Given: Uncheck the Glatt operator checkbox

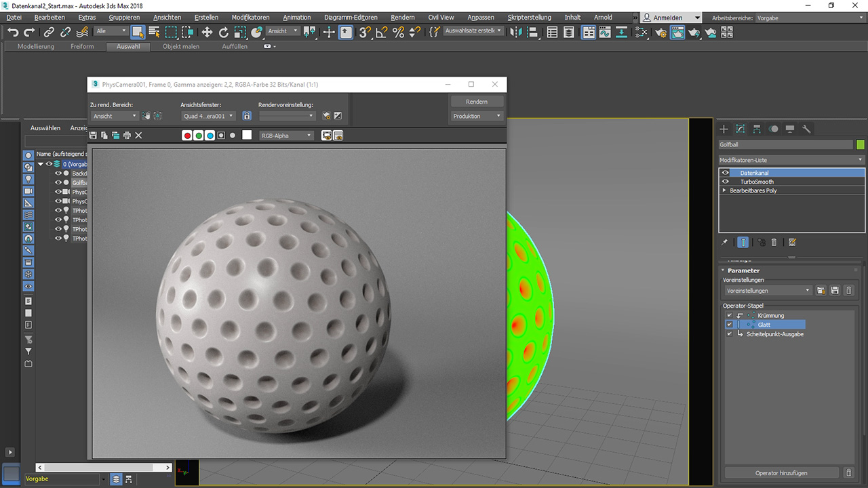Looking at the screenshot, I should coord(730,325).
